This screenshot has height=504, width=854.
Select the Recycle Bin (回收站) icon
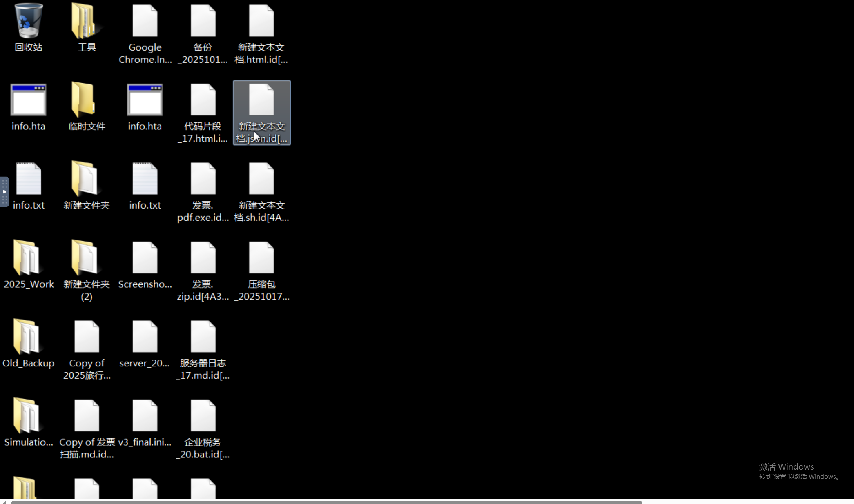click(28, 21)
